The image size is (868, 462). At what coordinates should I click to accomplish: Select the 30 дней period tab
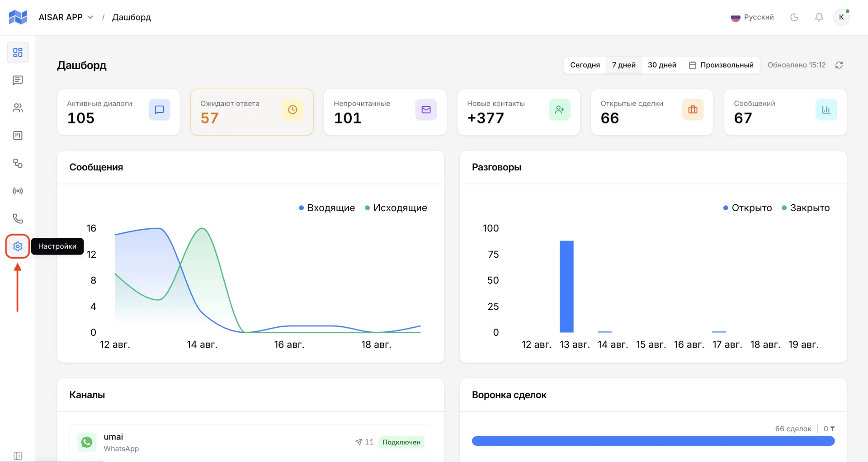point(662,65)
